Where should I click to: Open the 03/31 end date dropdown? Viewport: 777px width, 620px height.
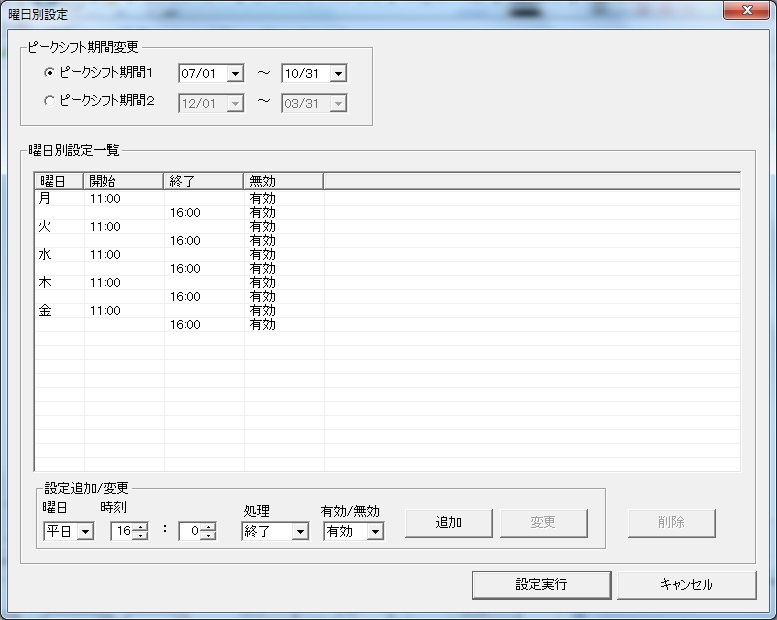(x=338, y=103)
